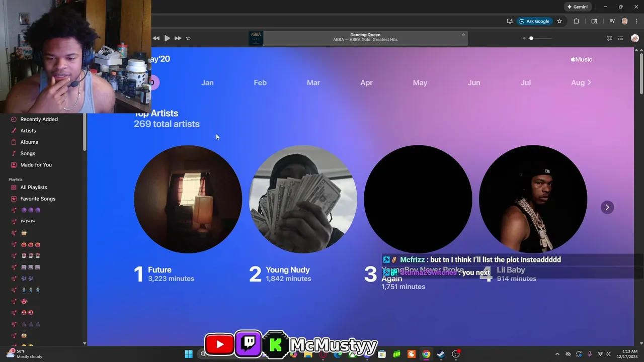
Task: Select the Mar month tab
Action: [313, 82]
